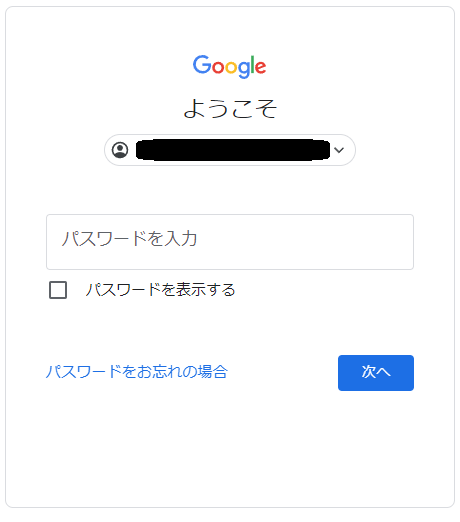Screen dimensions: 460x522
Task: Expand the account switcher chevron
Action: (339, 150)
